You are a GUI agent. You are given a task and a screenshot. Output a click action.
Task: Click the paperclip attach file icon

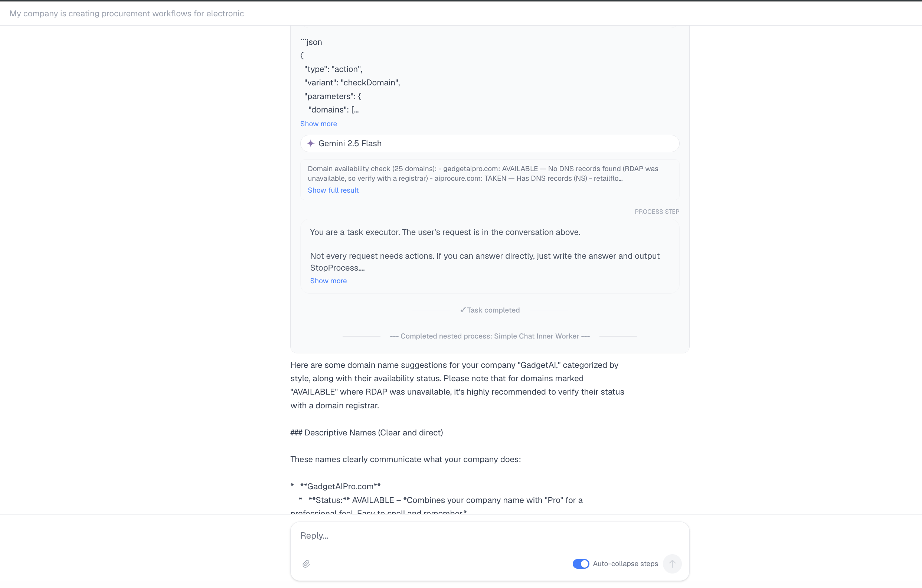(x=306, y=563)
